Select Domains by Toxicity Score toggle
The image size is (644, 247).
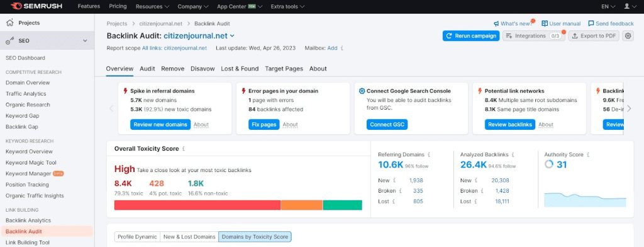click(x=255, y=237)
